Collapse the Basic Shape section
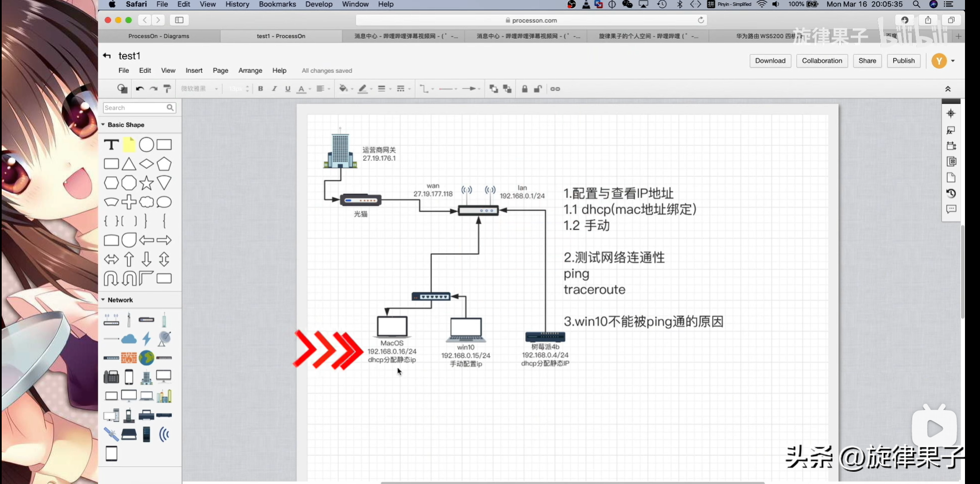 point(103,125)
